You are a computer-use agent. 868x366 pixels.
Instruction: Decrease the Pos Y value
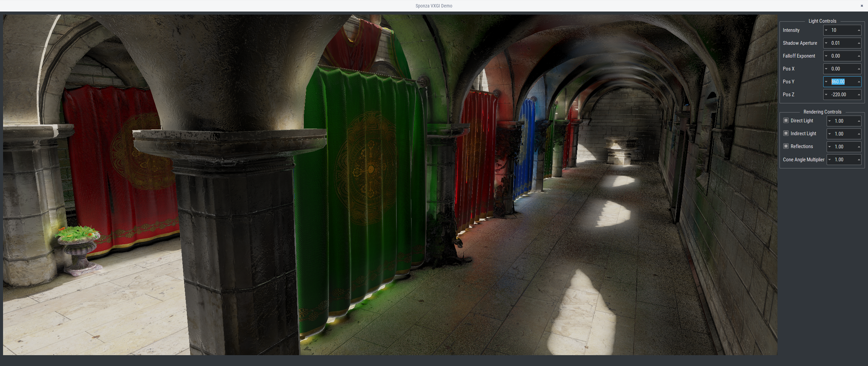[825, 81]
